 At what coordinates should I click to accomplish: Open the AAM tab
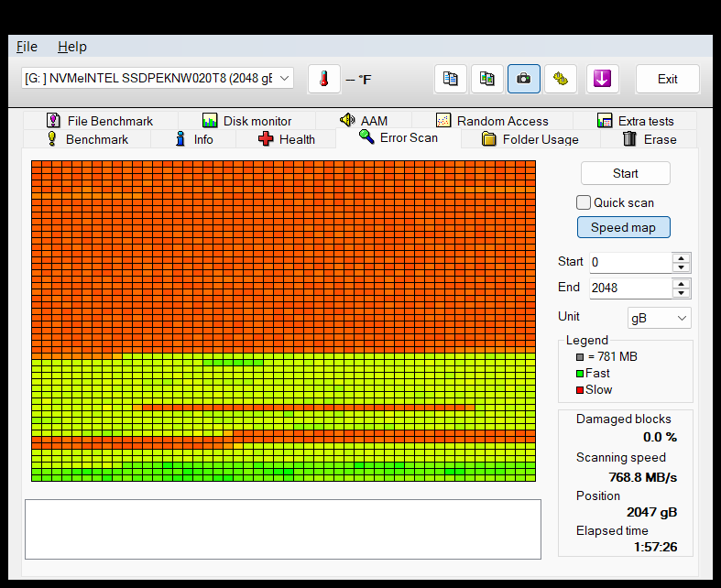coord(364,121)
